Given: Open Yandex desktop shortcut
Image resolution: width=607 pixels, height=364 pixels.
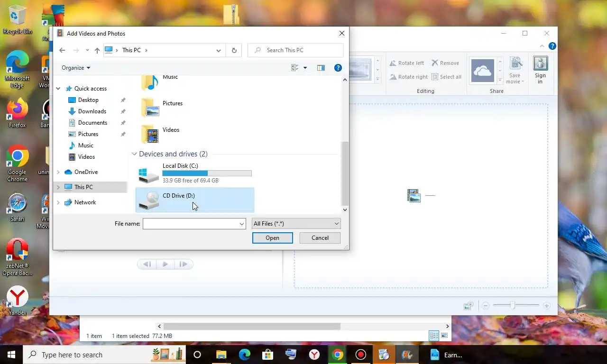Looking at the screenshot, I should [x=17, y=300].
